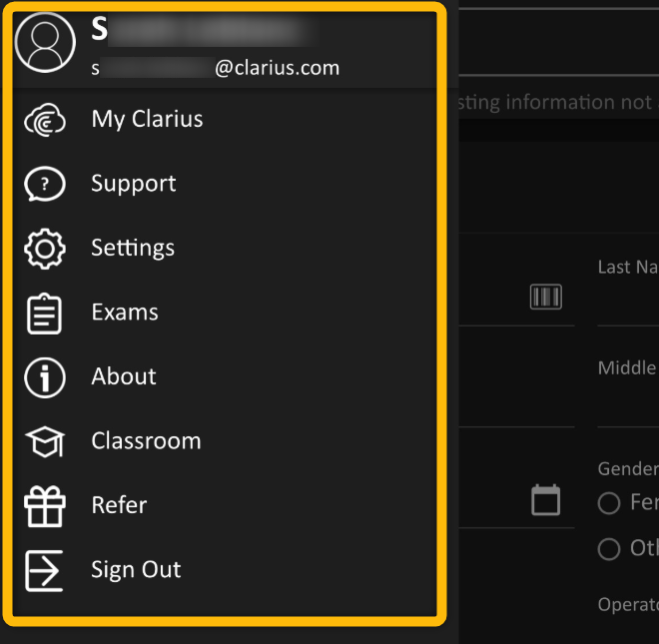659x644 pixels.
Task: Click the My Clarius cloud icon
Action: point(45,120)
